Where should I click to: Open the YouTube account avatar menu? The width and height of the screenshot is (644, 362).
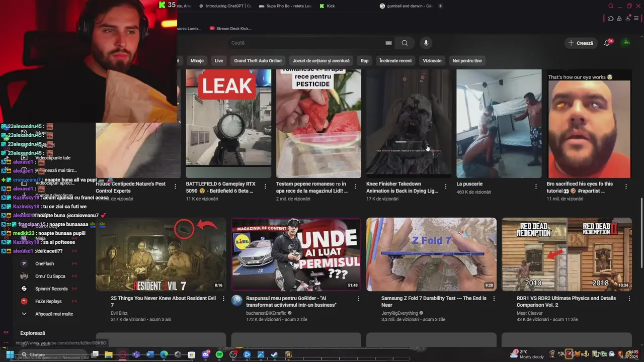point(626,43)
